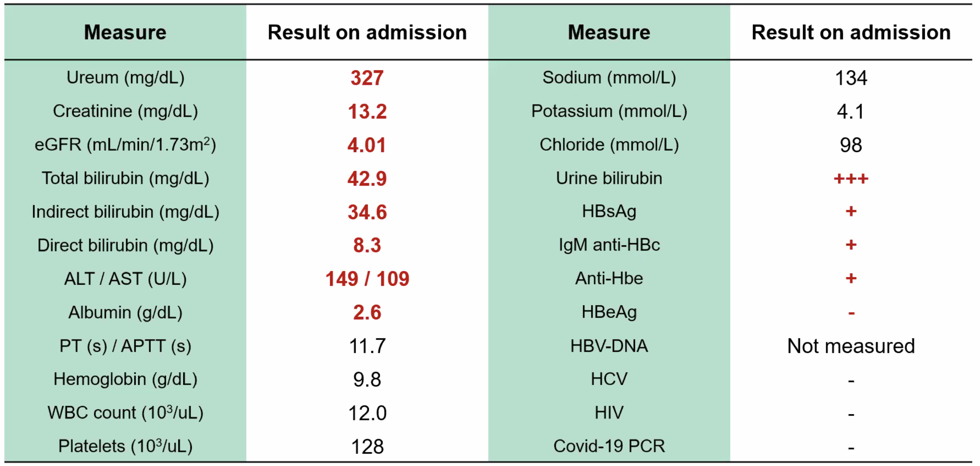Click the Sodium result 134
This screenshot has width=980, height=466.
851,78
